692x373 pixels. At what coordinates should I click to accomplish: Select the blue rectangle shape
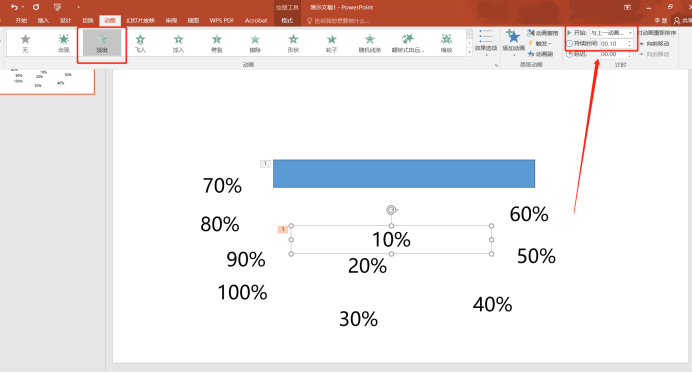coord(404,173)
